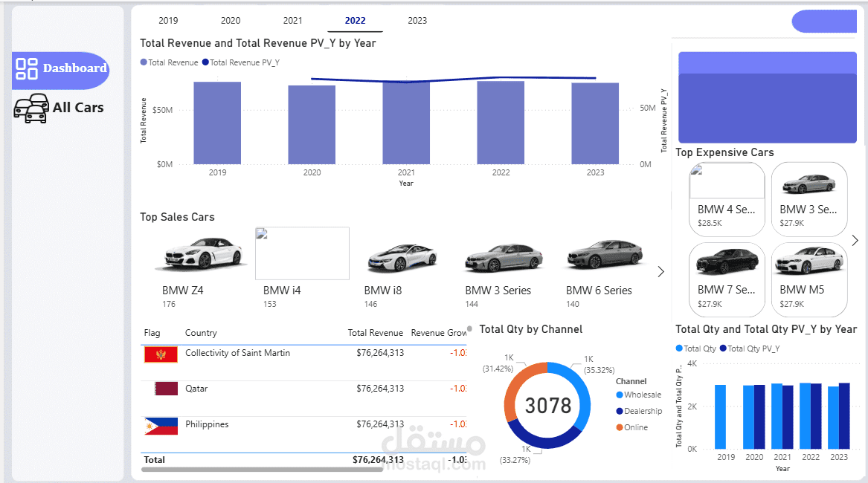The width and height of the screenshot is (868, 483).
Task: Select the 2023 year tab
Action: click(417, 21)
